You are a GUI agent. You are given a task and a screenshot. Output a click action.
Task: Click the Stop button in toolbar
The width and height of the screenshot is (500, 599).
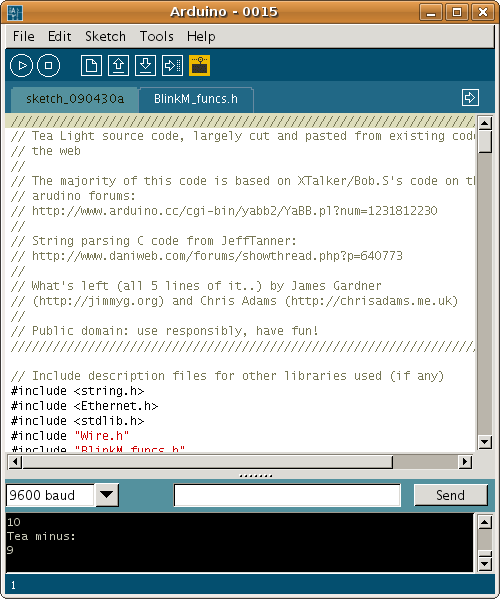(49, 66)
